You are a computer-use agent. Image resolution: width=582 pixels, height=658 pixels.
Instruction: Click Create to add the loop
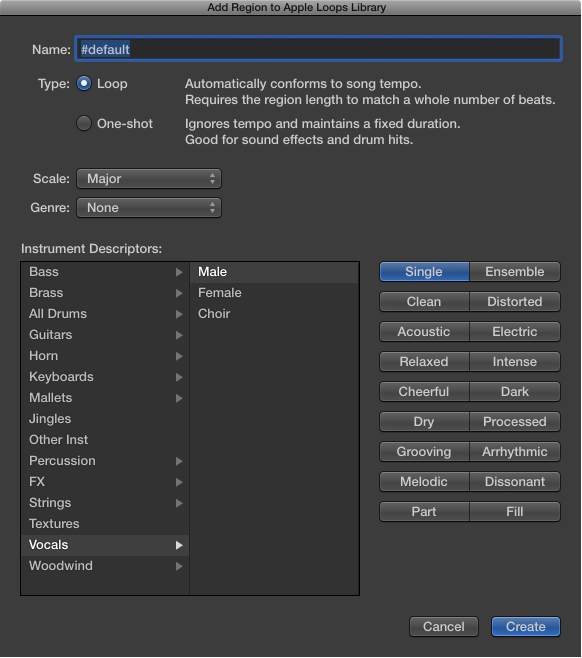[526, 627]
